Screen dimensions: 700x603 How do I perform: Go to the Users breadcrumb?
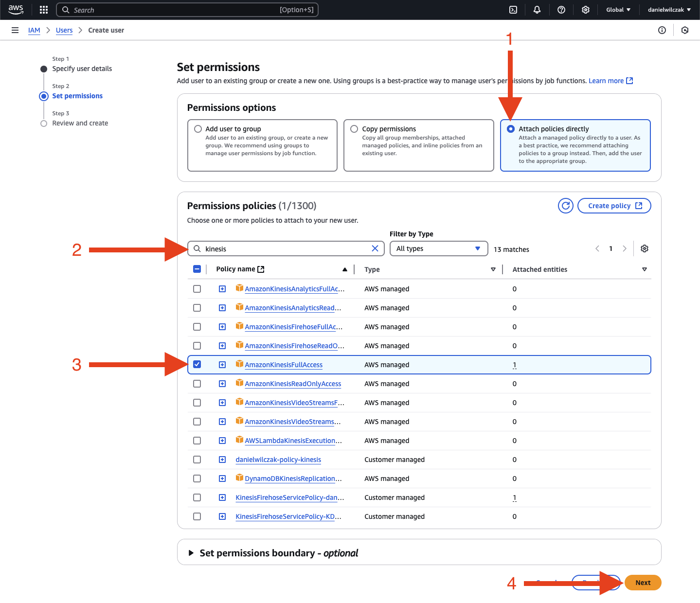tap(64, 30)
